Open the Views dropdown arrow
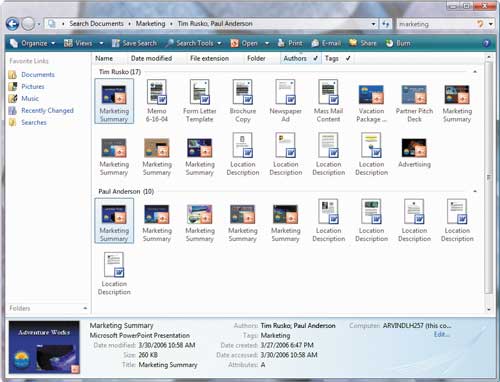This screenshot has width=500, height=382. (101, 43)
